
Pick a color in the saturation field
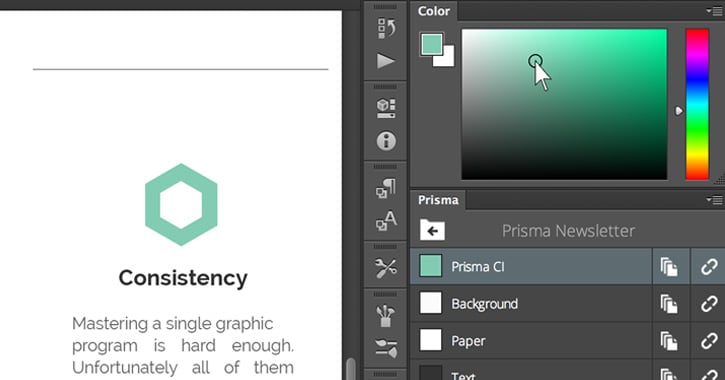(x=564, y=104)
